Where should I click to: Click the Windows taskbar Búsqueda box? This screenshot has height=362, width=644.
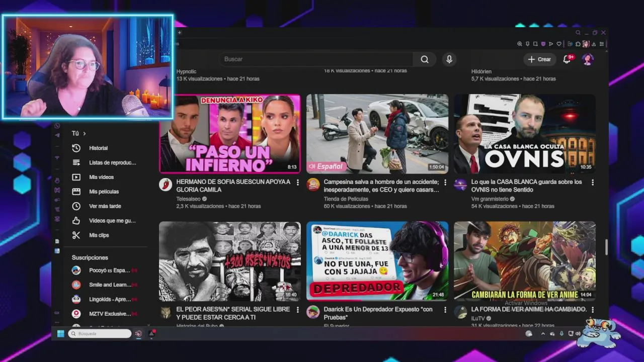point(100,333)
